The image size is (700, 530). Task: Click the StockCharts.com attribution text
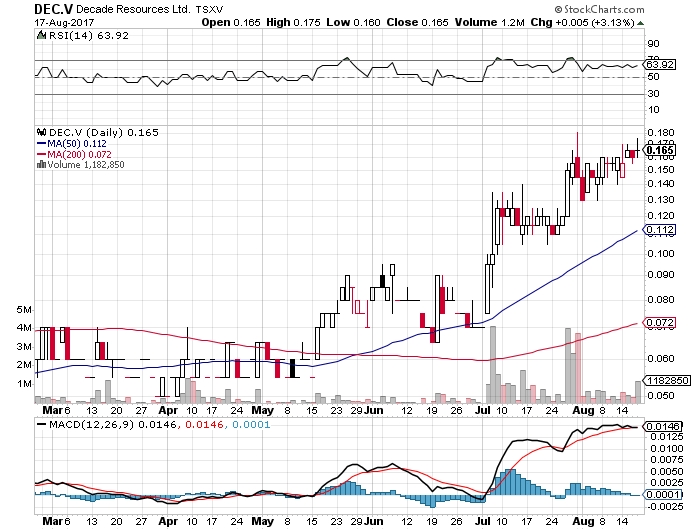pyautogui.click(x=604, y=9)
